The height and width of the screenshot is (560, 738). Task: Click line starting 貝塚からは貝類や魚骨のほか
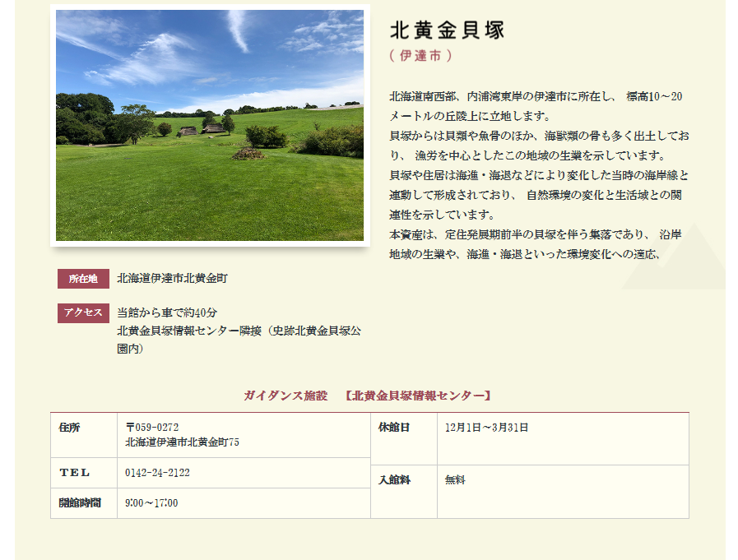click(539, 136)
